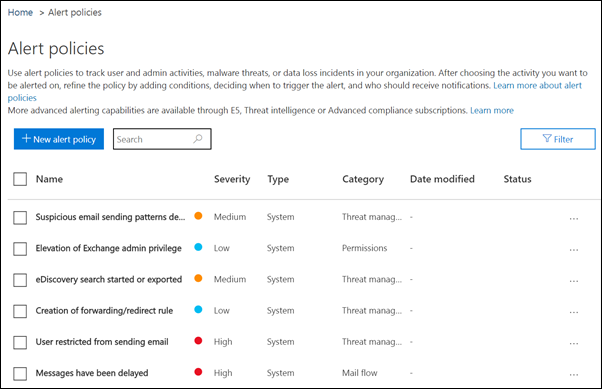Create a New alert policy
Screen dimensions: 602x389
(59, 139)
